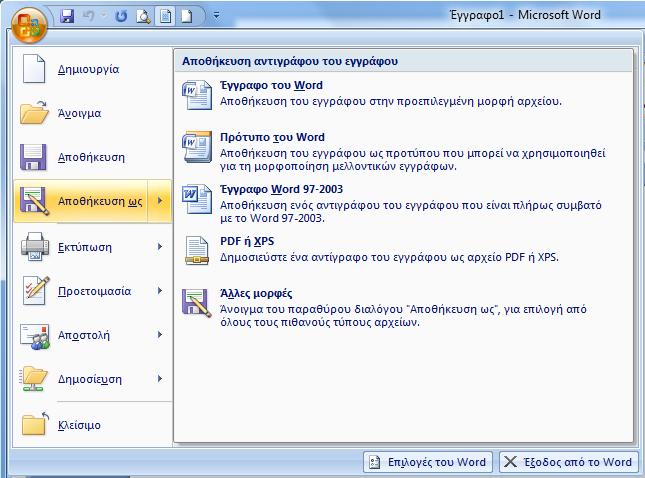Click the Αποστολή menu label
Screen dimensions: 645x478
tap(84, 335)
